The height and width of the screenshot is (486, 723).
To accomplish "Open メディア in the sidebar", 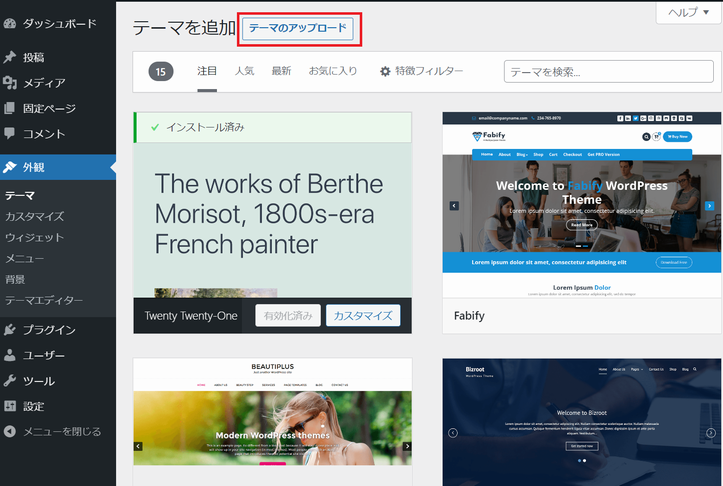I will (x=58, y=83).
